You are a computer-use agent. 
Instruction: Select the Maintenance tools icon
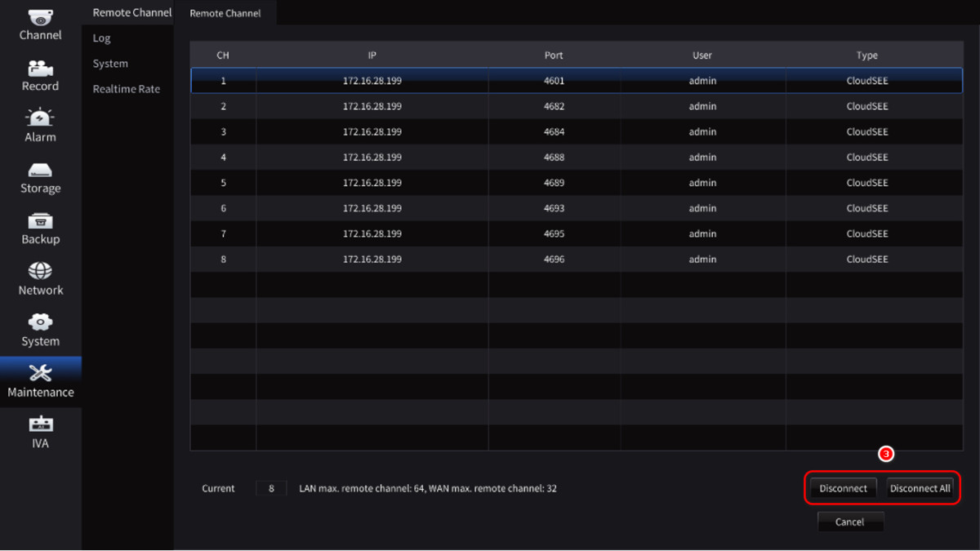tap(40, 373)
